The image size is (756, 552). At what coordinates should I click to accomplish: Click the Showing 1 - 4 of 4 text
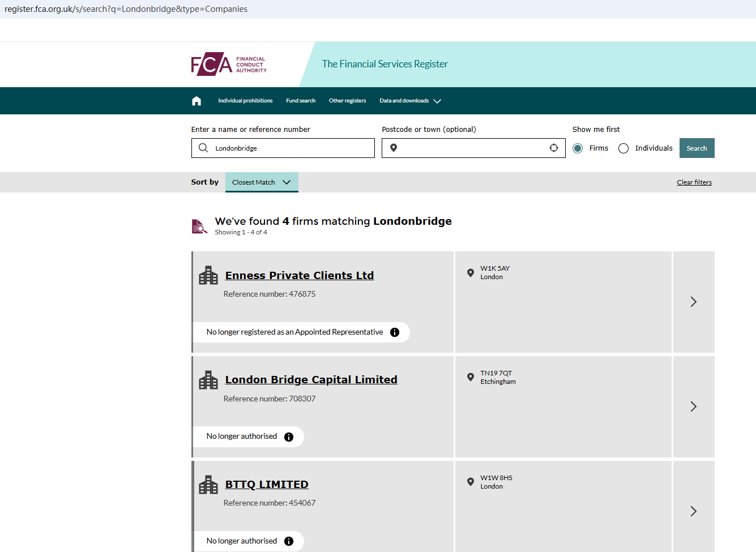pyautogui.click(x=241, y=232)
